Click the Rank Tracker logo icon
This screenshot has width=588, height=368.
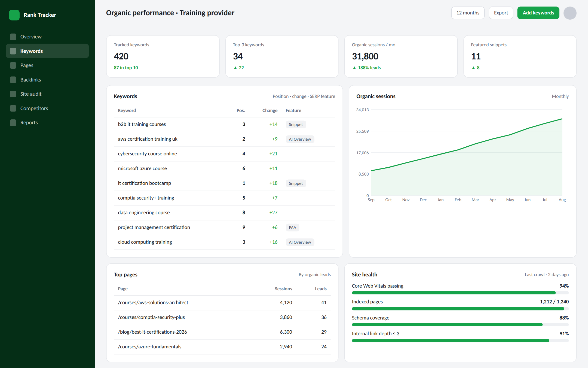14,15
